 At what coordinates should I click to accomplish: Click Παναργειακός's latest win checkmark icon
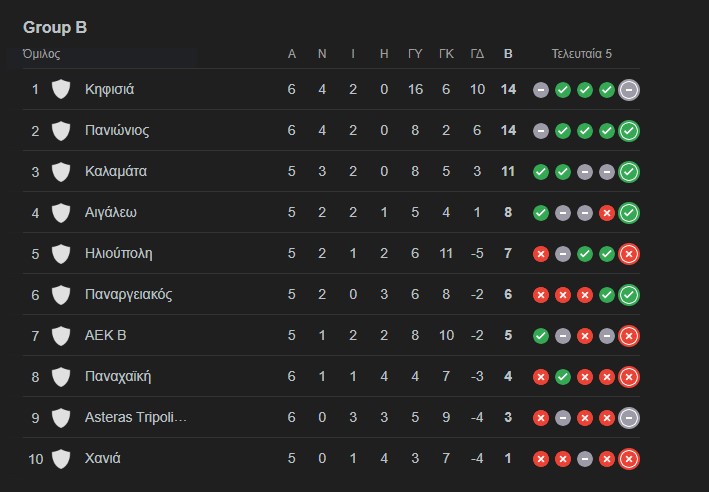629,295
